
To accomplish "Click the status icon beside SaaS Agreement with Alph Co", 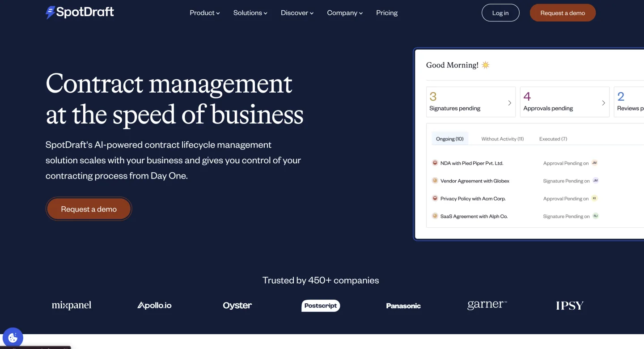I will pos(435,216).
